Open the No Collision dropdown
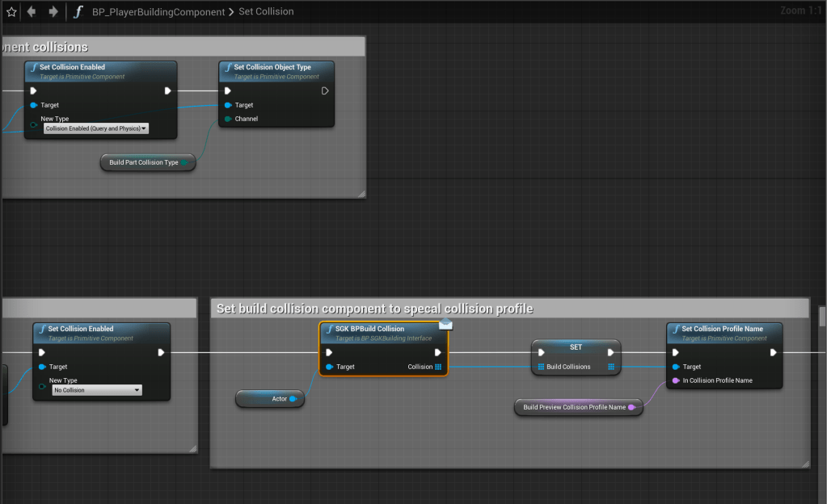The image size is (827, 504). point(96,390)
